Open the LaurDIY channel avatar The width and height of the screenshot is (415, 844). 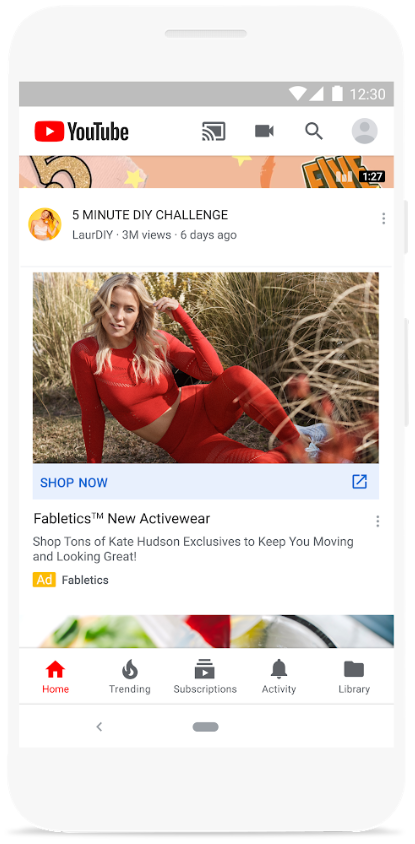pyautogui.click(x=45, y=224)
